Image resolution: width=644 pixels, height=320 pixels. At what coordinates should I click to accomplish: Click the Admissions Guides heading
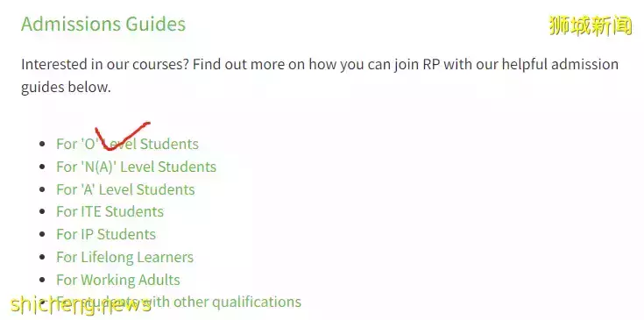[103, 24]
